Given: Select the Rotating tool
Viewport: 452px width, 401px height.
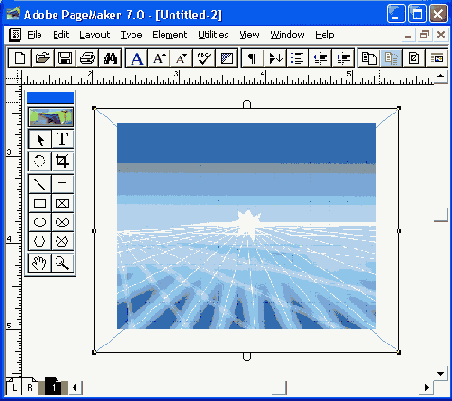Looking at the screenshot, I should pyautogui.click(x=40, y=161).
